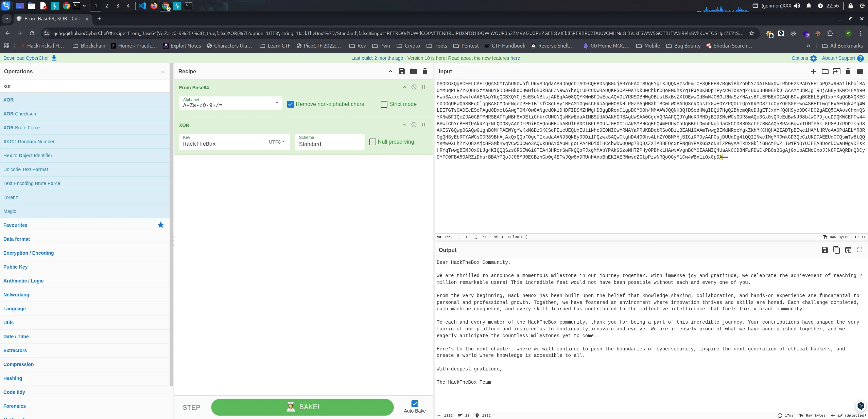Set a breakpoint on From Base64
Viewport: 868px width, 419px height.
tap(423, 87)
